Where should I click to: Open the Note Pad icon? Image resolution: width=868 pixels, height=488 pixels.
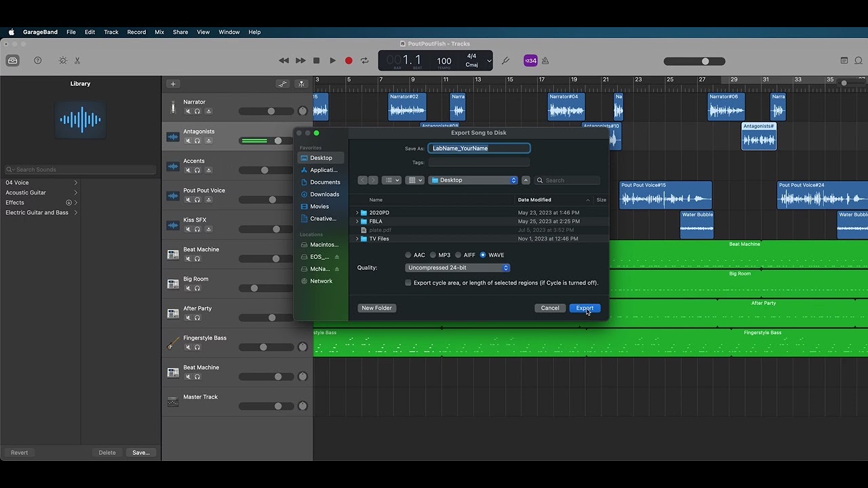click(x=844, y=60)
